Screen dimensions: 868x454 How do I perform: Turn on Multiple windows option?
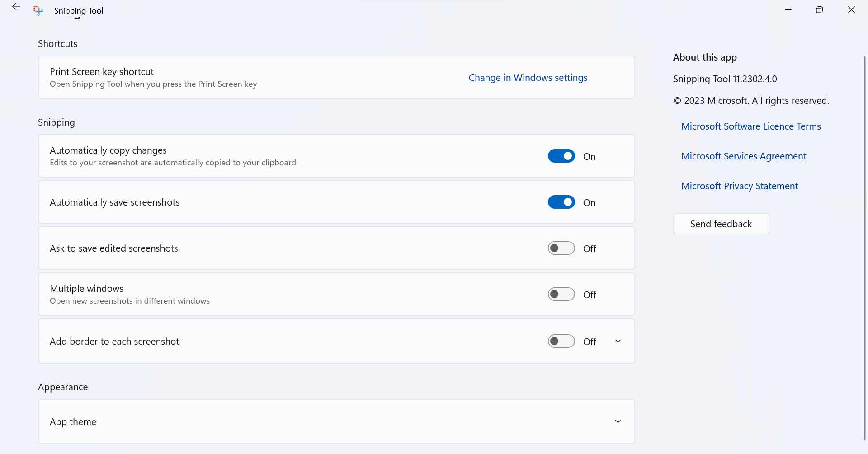click(x=561, y=294)
